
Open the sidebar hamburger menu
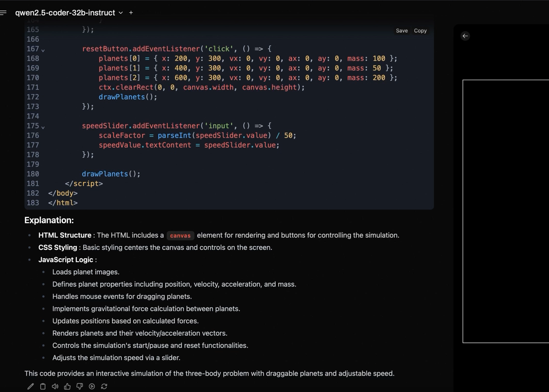4,13
